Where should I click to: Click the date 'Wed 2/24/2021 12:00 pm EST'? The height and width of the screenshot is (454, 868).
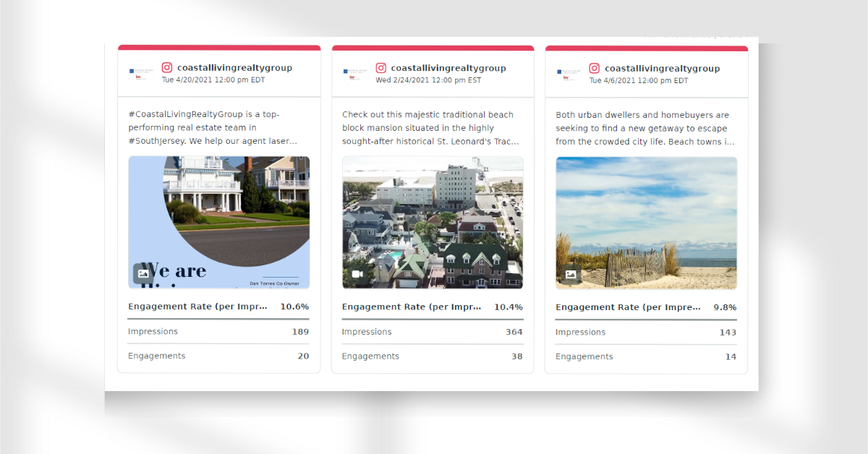[x=428, y=80]
